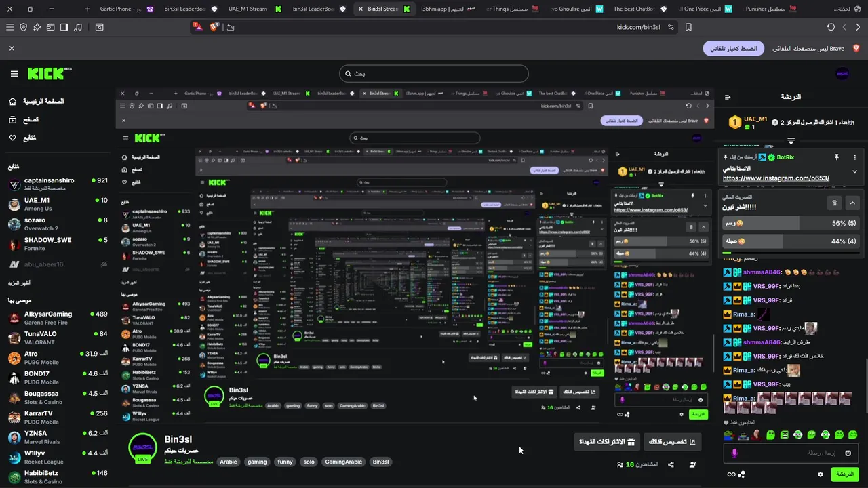Click the user profile avatar top right
The width and height of the screenshot is (868, 488).
[x=842, y=74]
